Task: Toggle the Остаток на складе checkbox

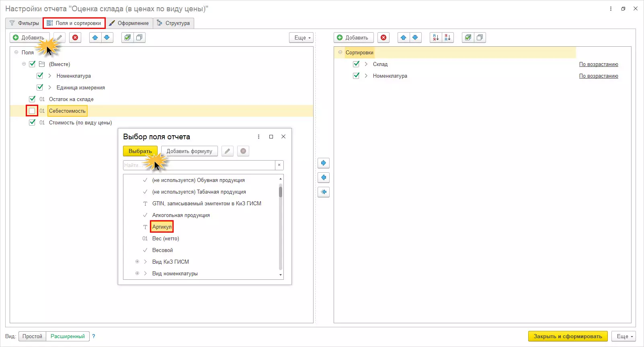Action: [32, 99]
